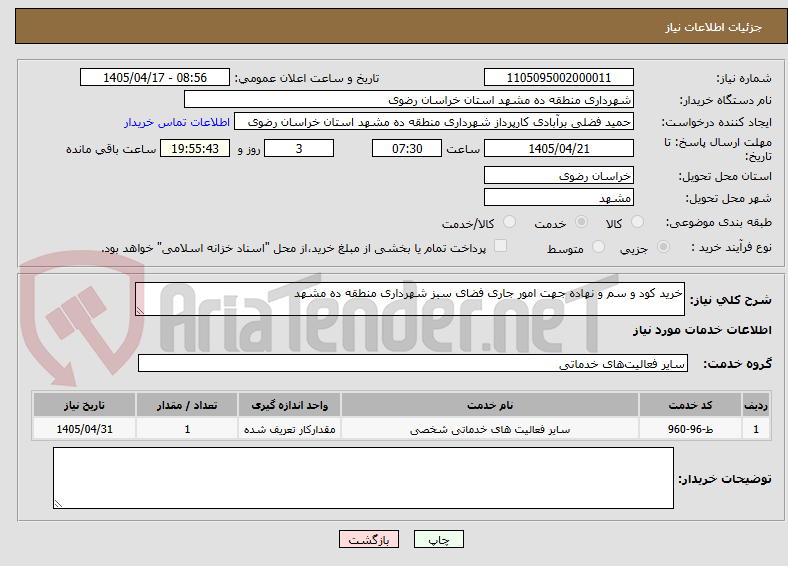Toggle the اسناد خزانه اسلامی payment checkbox
Image resolution: width=788 pixels, height=566 pixels.
[x=500, y=246]
